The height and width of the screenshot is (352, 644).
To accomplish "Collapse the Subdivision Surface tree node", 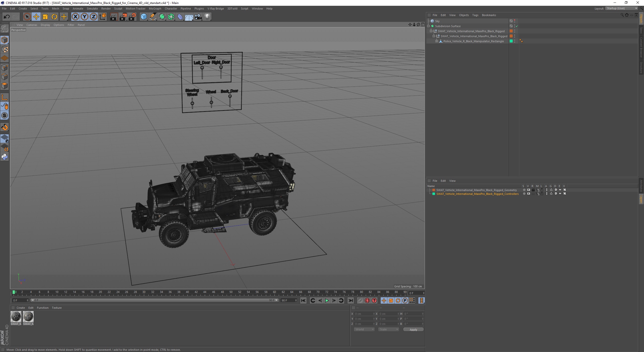I will point(428,26).
